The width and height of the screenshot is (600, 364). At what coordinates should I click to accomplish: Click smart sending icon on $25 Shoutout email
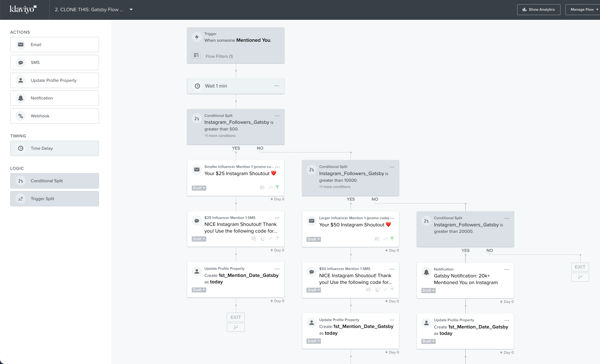[262, 187]
